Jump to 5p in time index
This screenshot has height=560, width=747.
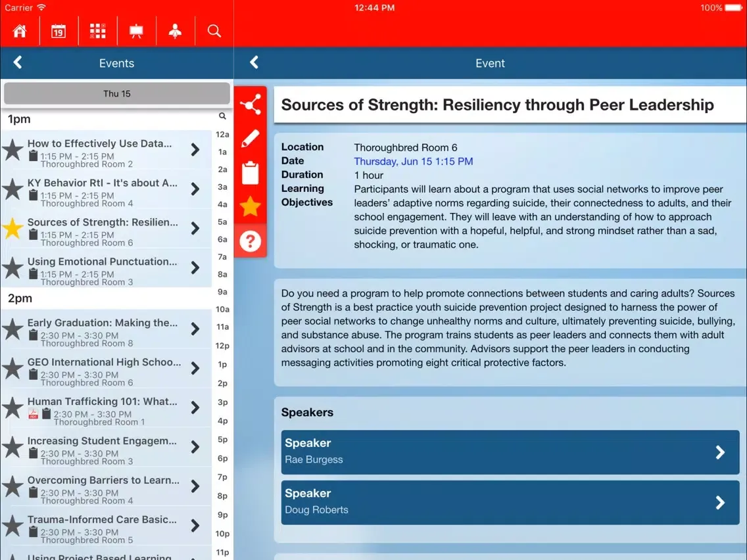[222, 440]
